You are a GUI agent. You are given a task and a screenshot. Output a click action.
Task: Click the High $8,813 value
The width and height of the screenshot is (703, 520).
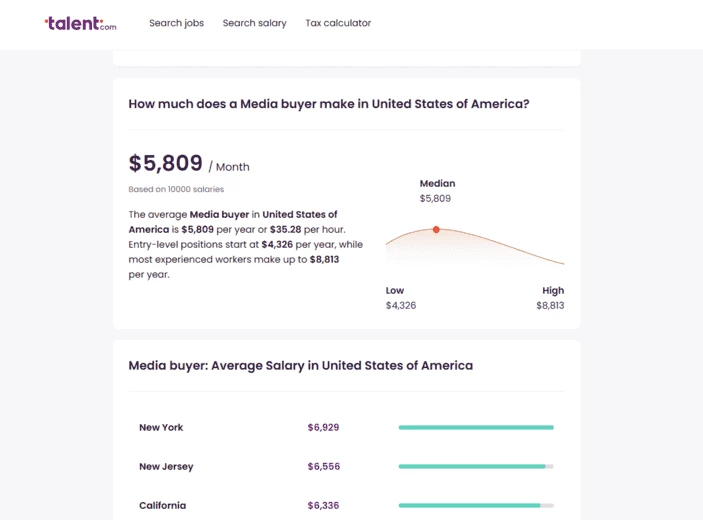(x=550, y=305)
